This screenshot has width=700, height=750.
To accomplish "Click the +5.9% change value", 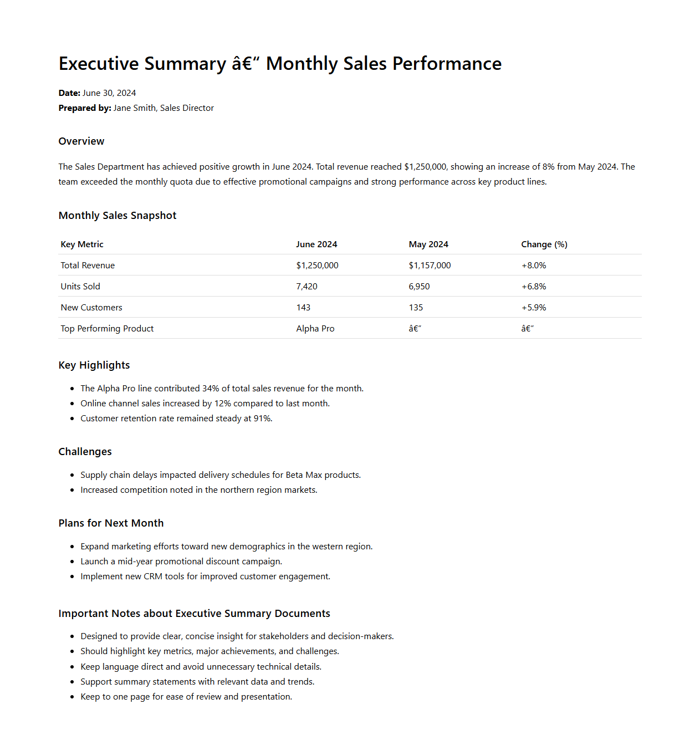I will click(x=534, y=308).
